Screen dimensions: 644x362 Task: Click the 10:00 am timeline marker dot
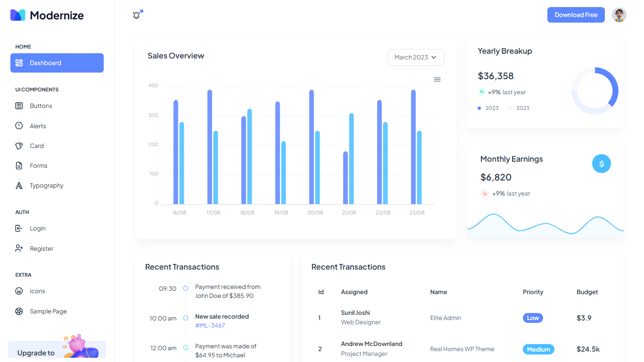click(x=186, y=318)
